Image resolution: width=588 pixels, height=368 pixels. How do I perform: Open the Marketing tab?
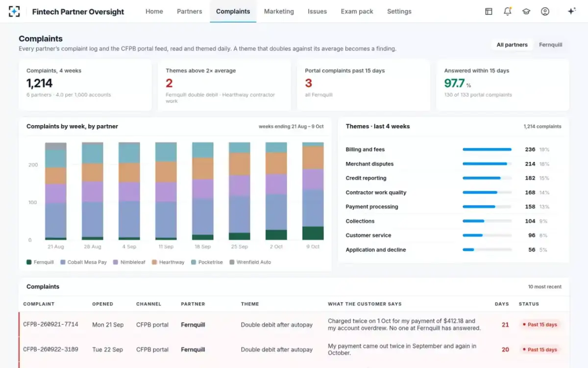[x=279, y=11]
